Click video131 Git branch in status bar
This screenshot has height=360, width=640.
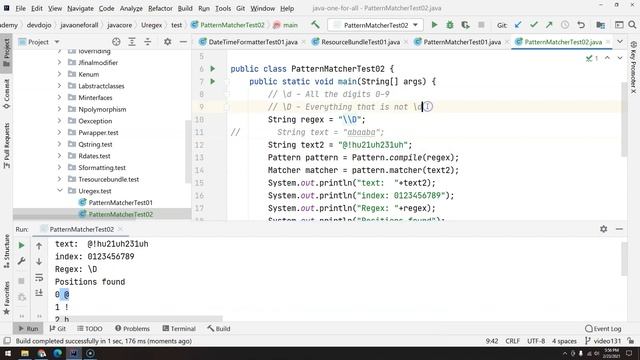click(x=603, y=341)
